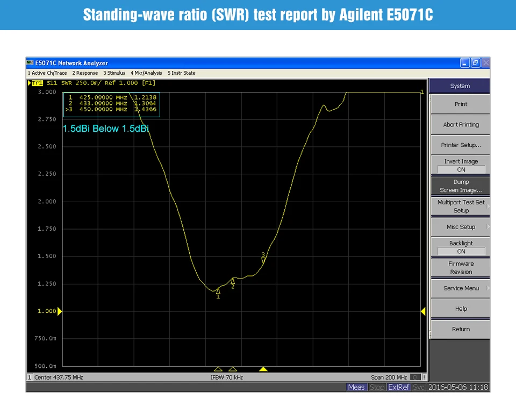Open the 4 Mkr/Analysis menu
Viewport: 516px width, 420px height.
(x=146, y=73)
